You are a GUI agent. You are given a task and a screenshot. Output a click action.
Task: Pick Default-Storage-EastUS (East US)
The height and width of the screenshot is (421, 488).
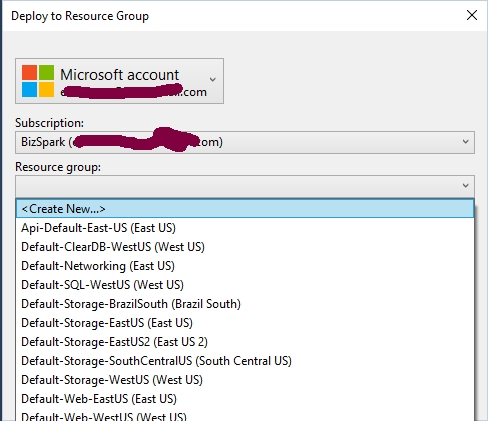tap(245, 323)
